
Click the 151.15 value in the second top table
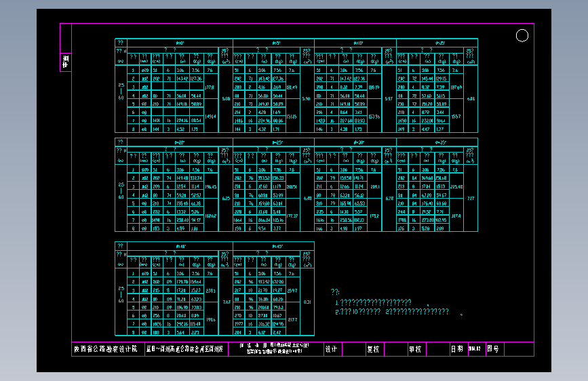pyautogui.click(x=292, y=117)
